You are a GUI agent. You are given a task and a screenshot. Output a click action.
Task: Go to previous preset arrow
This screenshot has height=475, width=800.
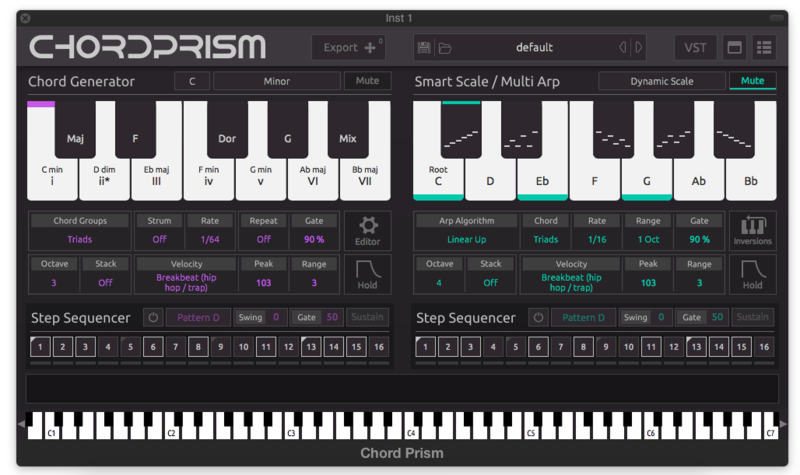623,47
